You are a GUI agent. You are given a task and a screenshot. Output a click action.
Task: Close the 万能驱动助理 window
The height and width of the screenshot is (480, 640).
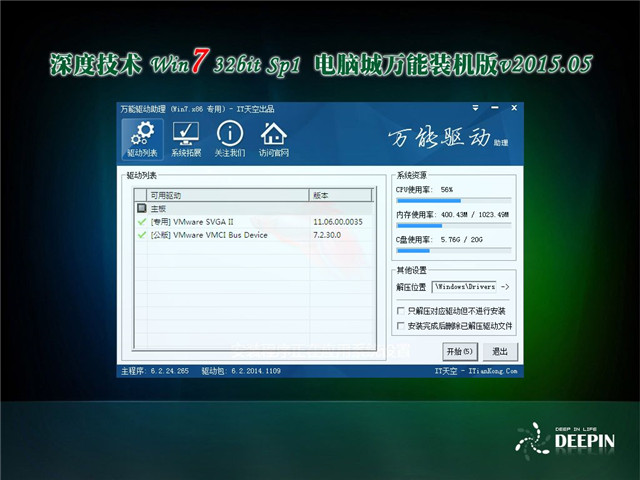point(514,108)
